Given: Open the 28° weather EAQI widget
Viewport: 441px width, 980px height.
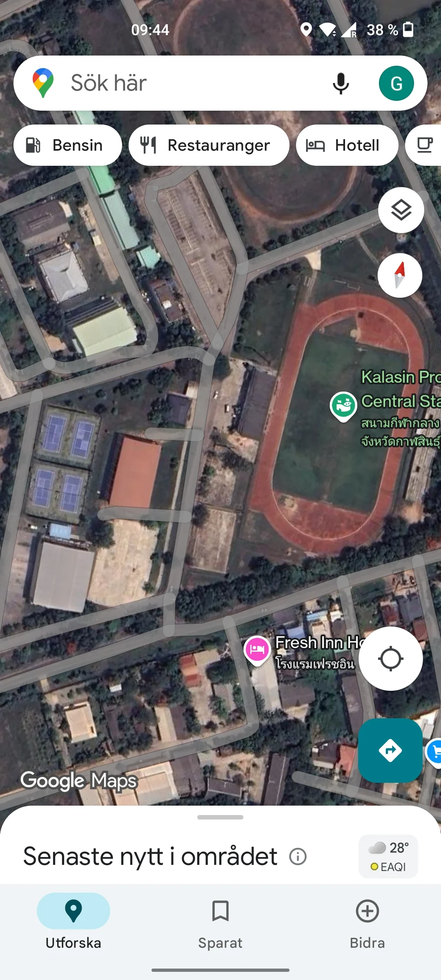Looking at the screenshot, I should 388,856.
